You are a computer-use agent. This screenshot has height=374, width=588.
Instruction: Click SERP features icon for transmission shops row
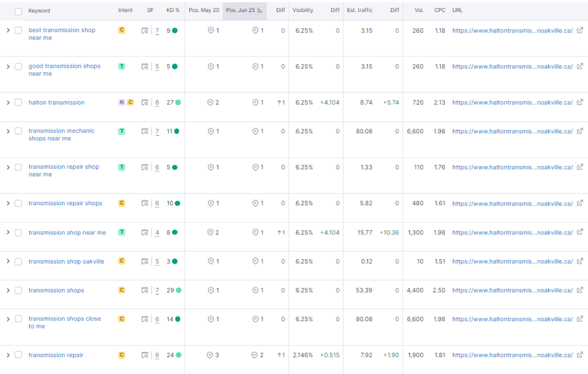click(145, 291)
